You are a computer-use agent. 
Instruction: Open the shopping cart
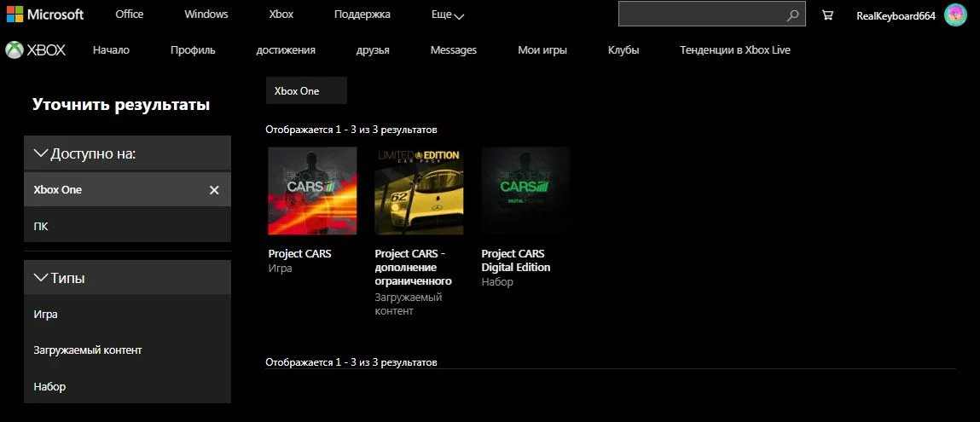click(827, 15)
